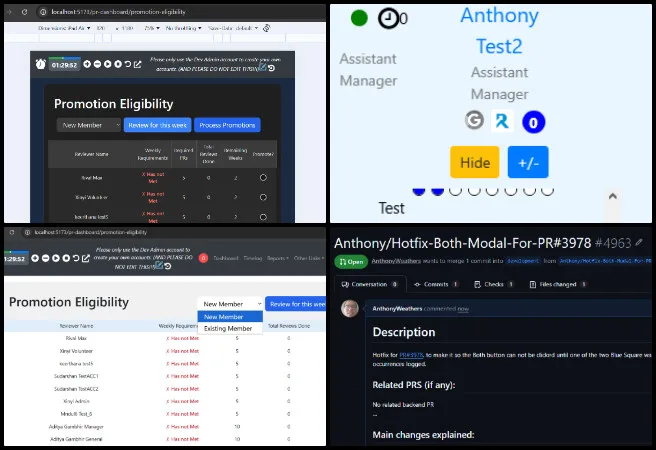Click the red notification badge in light dashboard header

click(203, 258)
